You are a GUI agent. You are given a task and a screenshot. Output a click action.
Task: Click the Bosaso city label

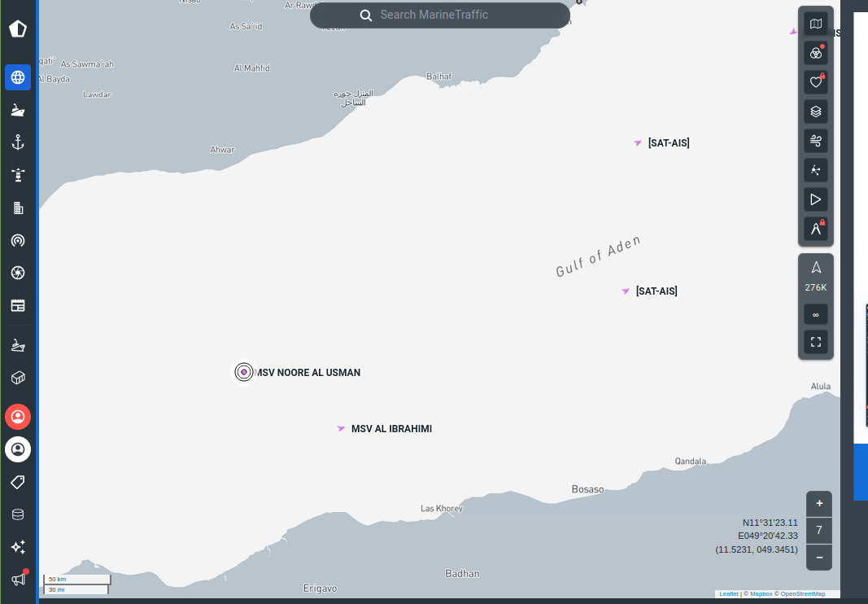[588, 489]
